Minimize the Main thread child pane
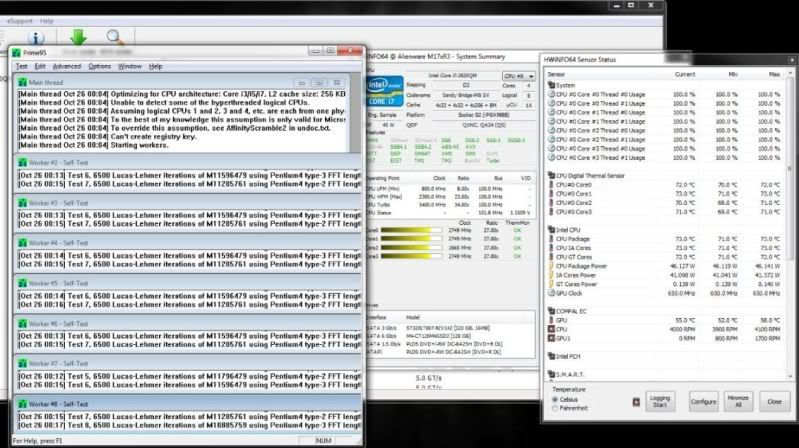The image size is (799, 448). pos(302,83)
